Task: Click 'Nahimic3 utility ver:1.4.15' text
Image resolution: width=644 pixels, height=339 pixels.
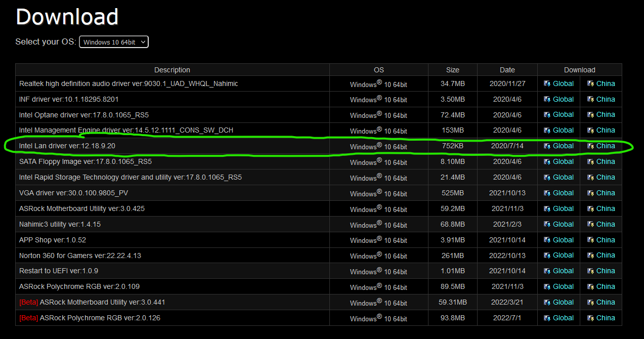Action: coord(60,224)
